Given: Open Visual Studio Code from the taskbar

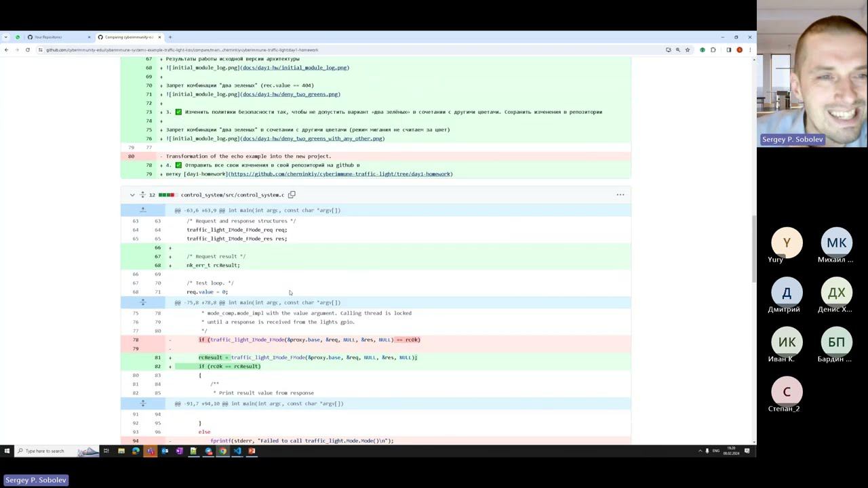Looking at the screenshot, I should click(x=237, y=451).
